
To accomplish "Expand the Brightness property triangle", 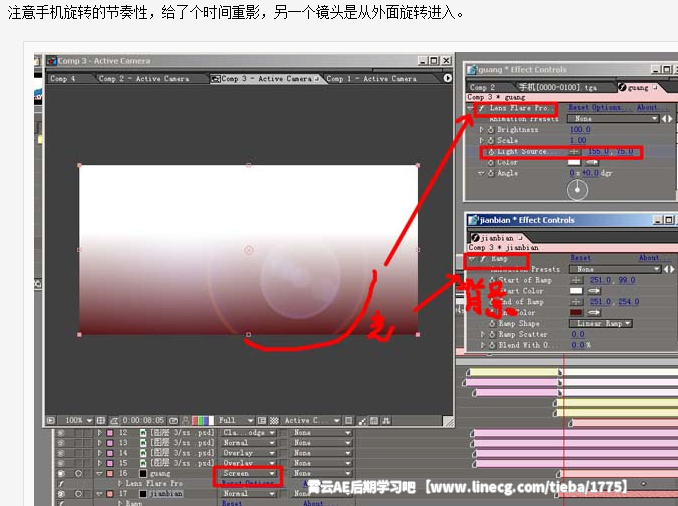I will (482, 129).
